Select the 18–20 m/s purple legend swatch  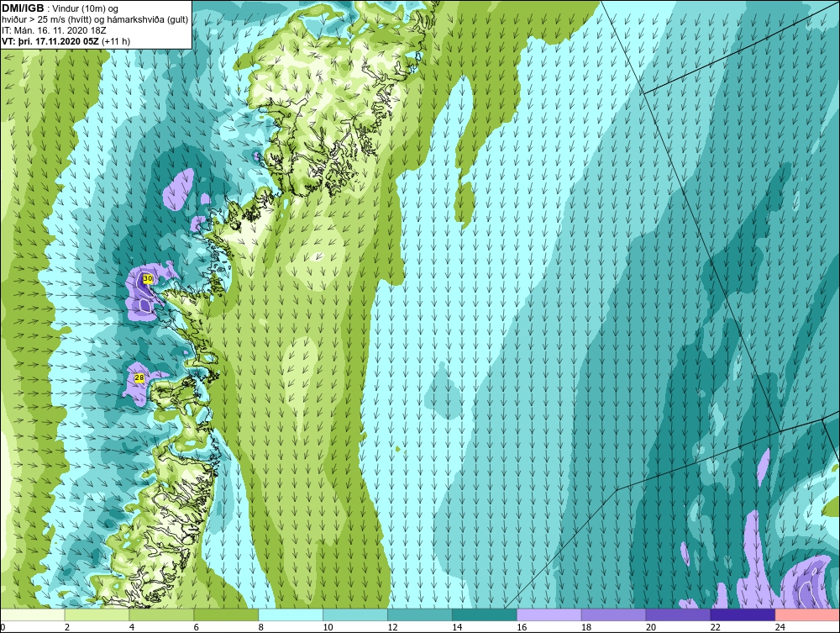coord(613,615)
